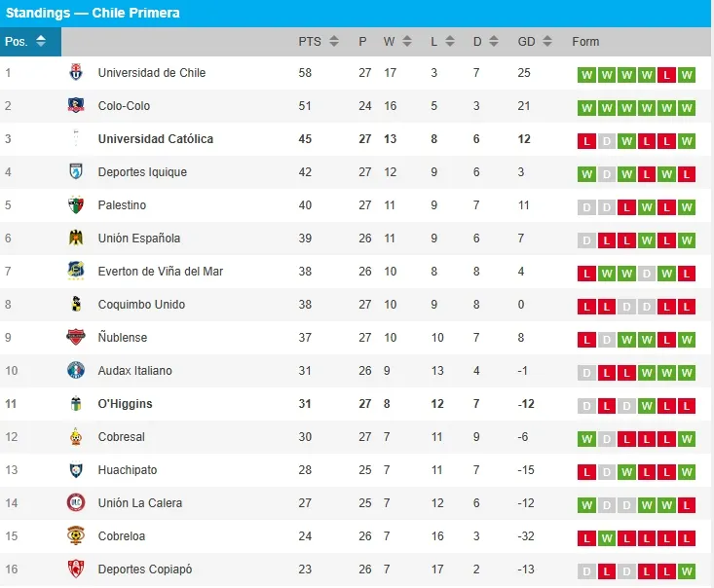Click the Ñublense club crest icon

[x=76, y=338]
